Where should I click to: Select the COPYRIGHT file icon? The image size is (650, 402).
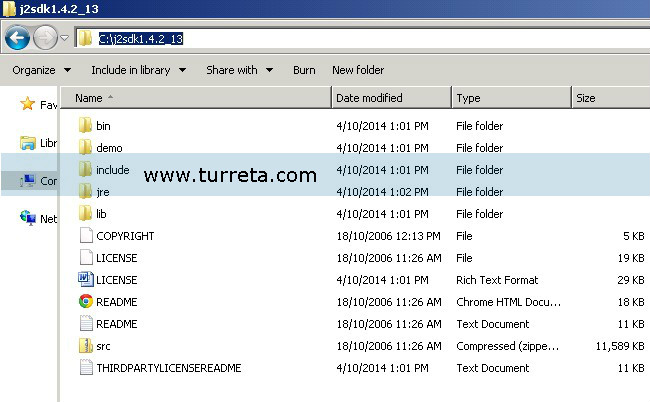[86, 235]
